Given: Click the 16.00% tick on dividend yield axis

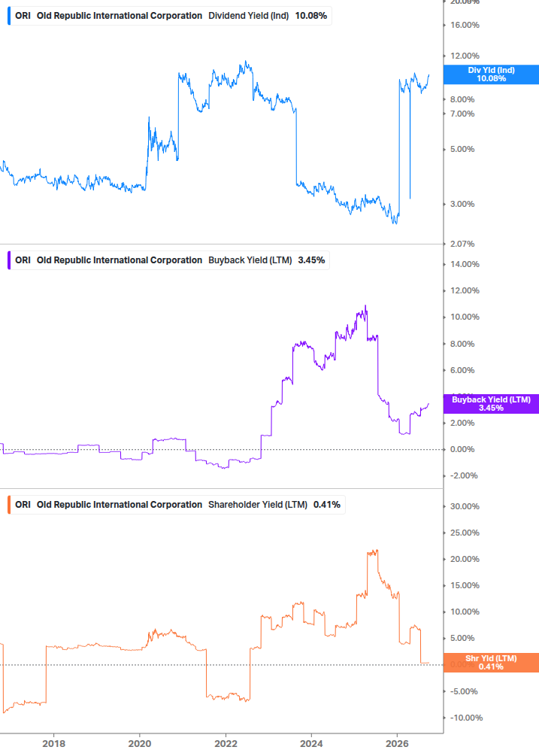Looking at the screenshot, I should pos(465,25).
